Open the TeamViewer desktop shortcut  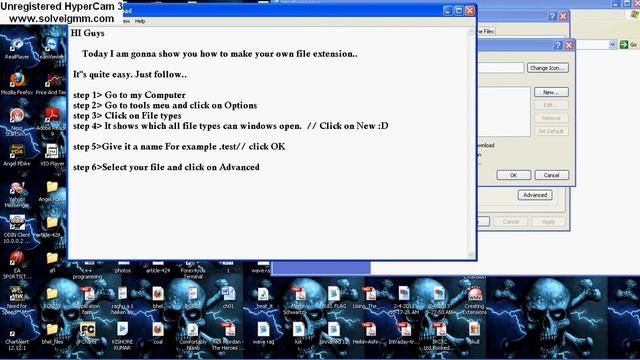[52, 44]
